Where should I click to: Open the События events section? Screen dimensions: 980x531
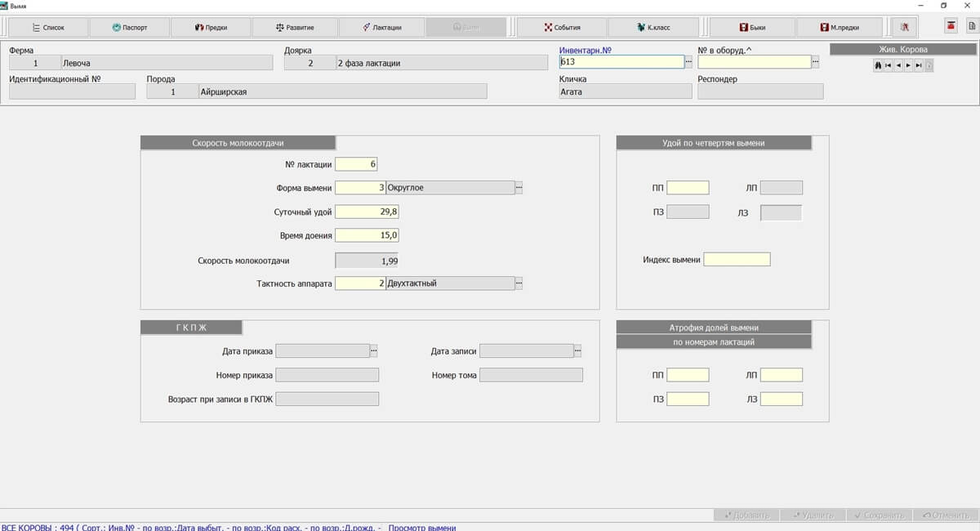click(562, 27)
